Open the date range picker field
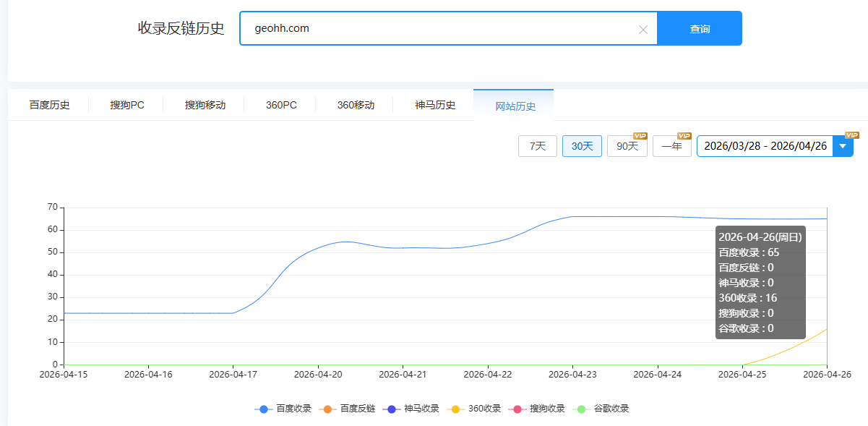The image size is (868, 426). pos(765,146)
